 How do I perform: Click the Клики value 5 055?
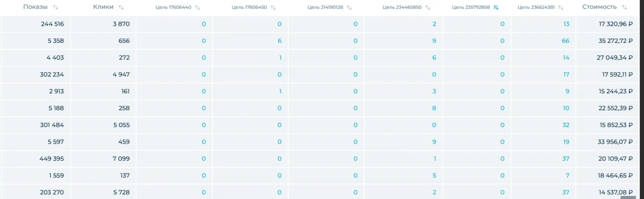pyautogui.click(x=121, y=125)
